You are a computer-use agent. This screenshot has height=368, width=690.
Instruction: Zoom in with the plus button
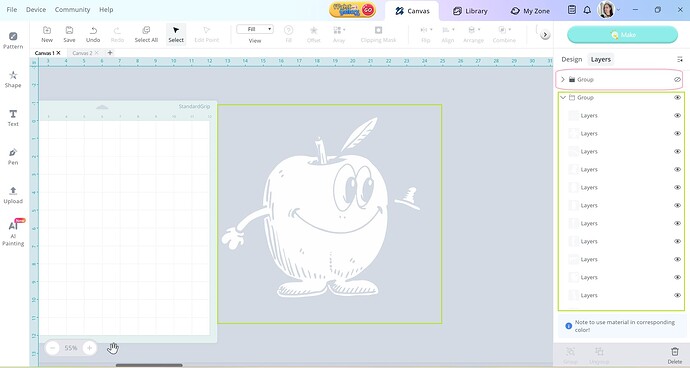pyautogui.click(x=89, y=348)
